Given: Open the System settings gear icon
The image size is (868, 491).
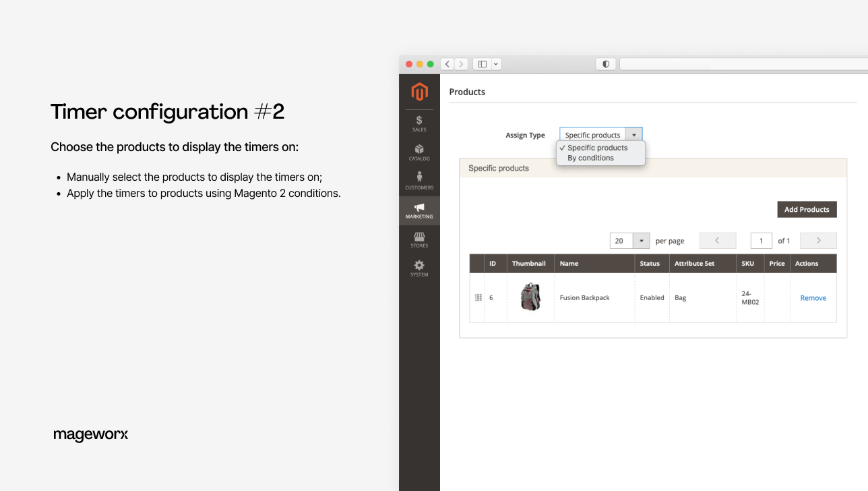Looking at the screenshot, I should (419, 268).
